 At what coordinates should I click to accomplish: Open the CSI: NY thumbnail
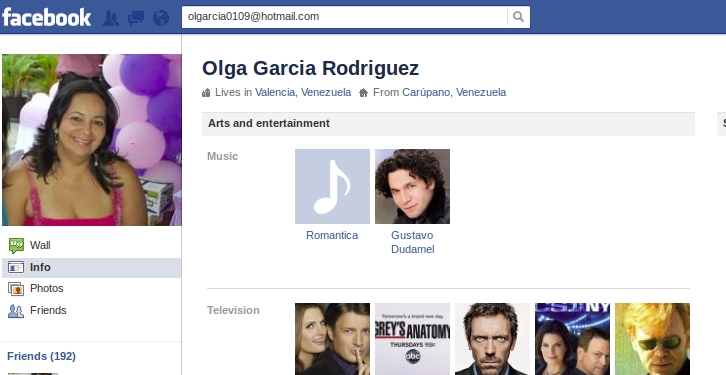click(x=573, y=339)
